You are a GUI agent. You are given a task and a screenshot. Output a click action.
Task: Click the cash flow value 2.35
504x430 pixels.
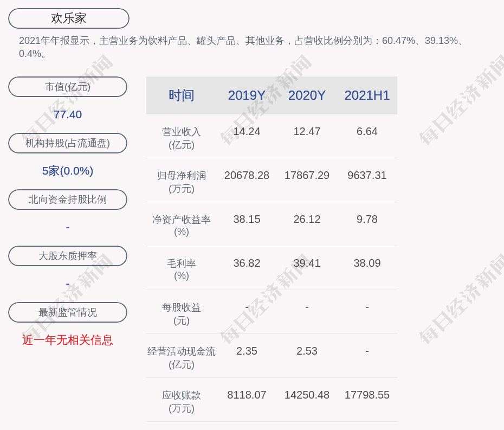pyautogui.click(x=247, y=351)
